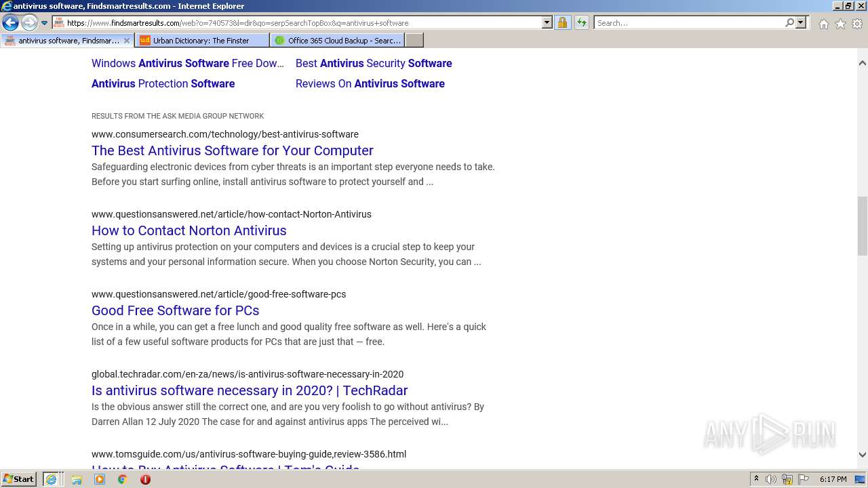Switch to the antivirus software Findsmartresults tab
The height and width of the screenshot is (488, 868).
[66, 41]
